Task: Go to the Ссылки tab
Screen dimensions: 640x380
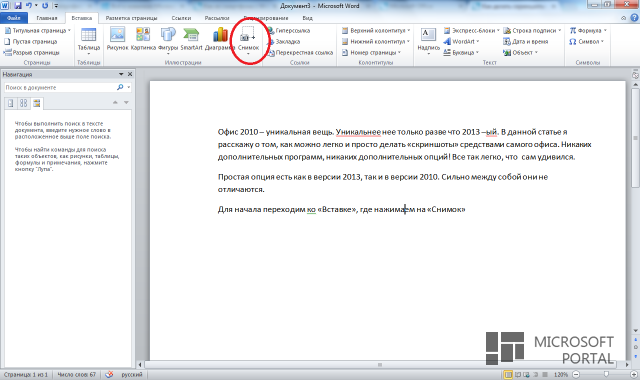Action: [x=181, y=18]
